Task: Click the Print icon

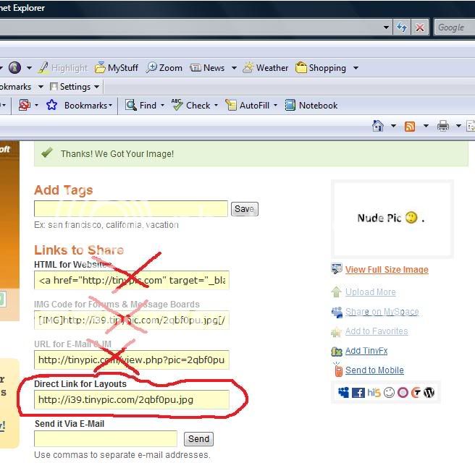Action: click(443, 126)
